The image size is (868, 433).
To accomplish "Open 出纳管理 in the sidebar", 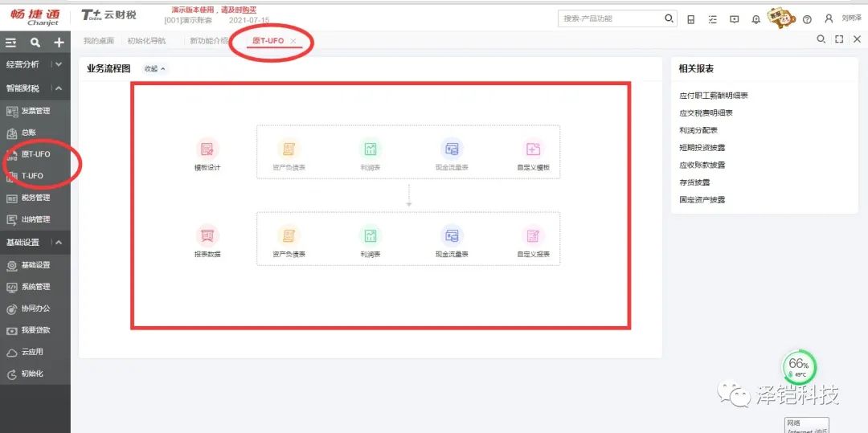I will [35, 219].
